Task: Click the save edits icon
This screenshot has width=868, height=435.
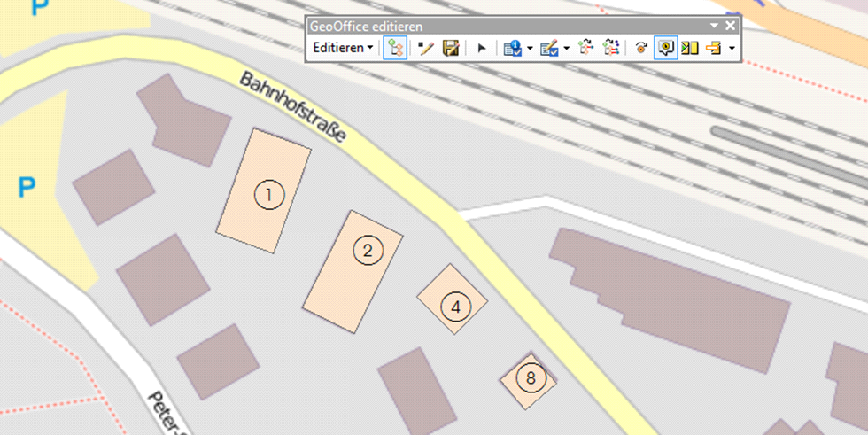Action: click(x=451, y=48)
